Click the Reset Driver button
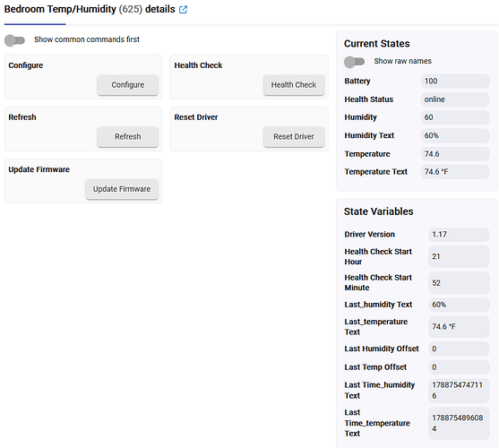Screen dimensions: 499x448 point(294,137)
